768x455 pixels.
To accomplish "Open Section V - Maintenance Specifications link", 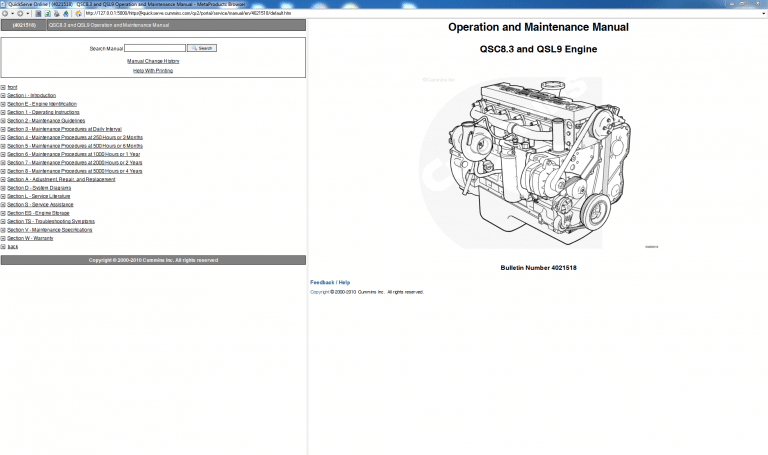I will coord(49,230).
